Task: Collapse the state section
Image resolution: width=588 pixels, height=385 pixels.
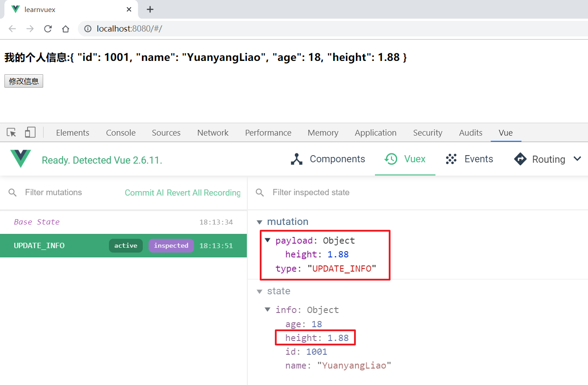Action: pos(260,292)
